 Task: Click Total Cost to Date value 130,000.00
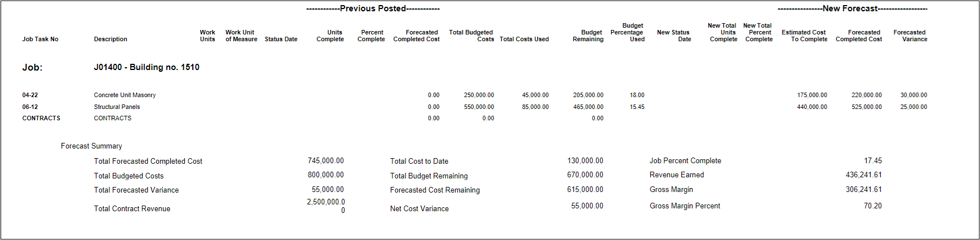(585, 161)
